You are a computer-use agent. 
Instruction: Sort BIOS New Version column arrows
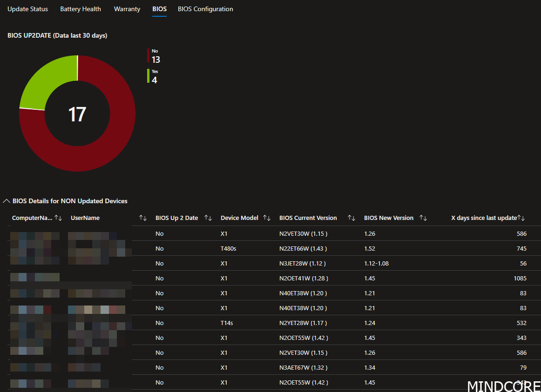click(x=423, y=218)
